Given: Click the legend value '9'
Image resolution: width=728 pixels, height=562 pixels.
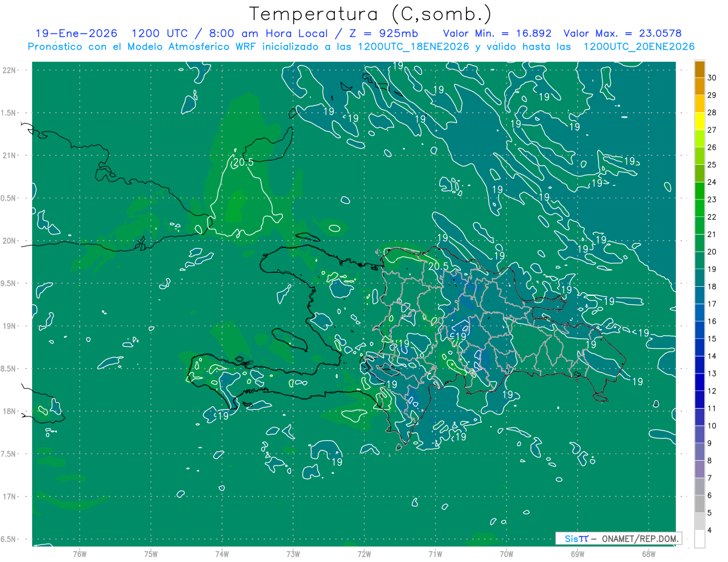Looking at the screenshot, I should tap(710, 444).
